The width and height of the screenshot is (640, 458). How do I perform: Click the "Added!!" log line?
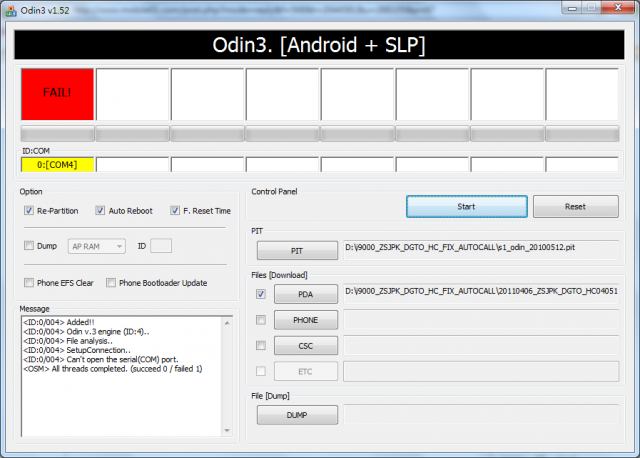pos(59,322)
